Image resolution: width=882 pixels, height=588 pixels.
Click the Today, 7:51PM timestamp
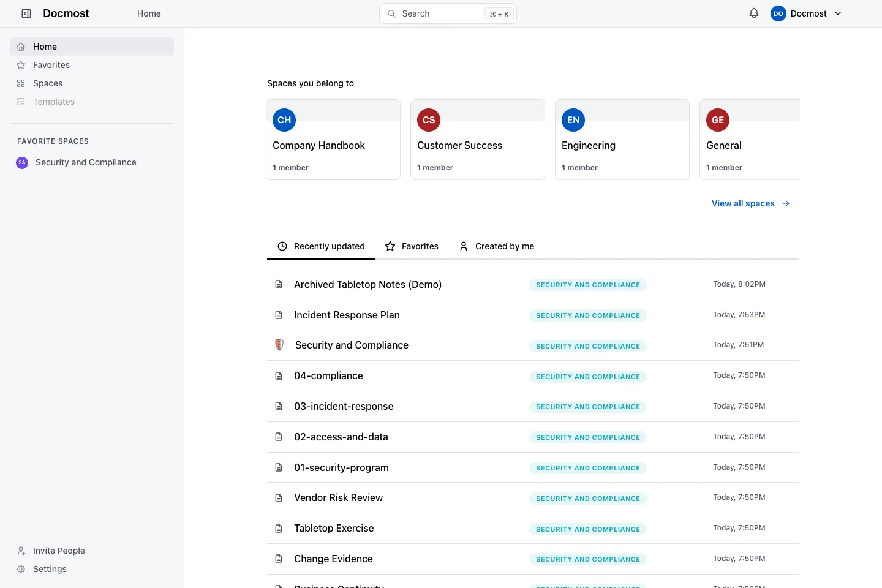coord(739,345)
